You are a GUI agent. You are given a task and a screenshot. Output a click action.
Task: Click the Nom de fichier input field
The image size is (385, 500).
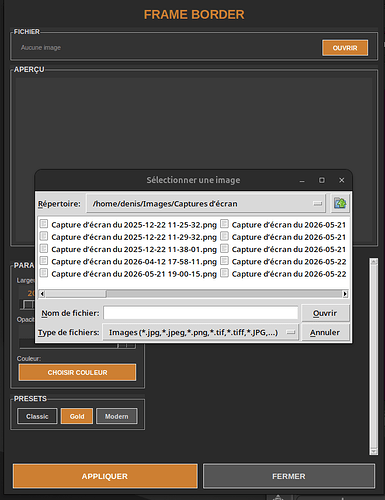[201, 313]
